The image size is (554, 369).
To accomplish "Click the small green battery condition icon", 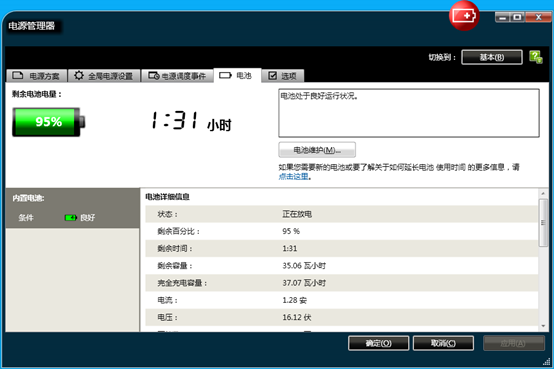I will pos(71,218).
